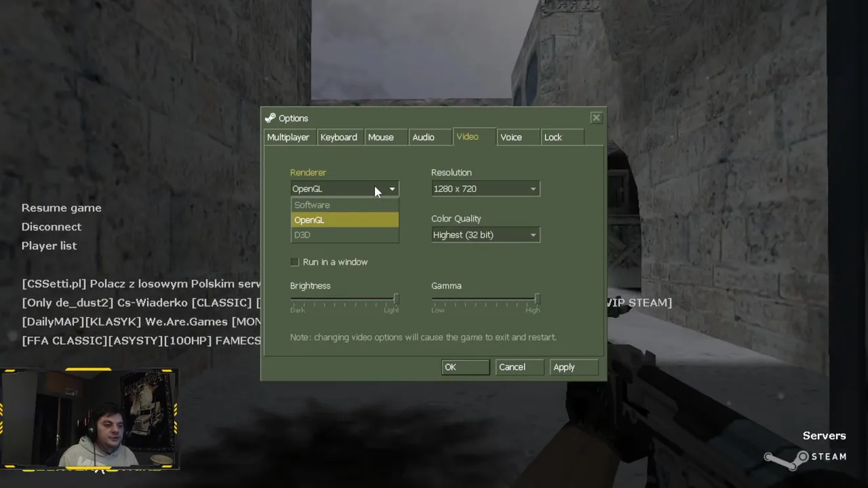
Task: Select FFA CLASSIC FAMECS server entry
Action: pos(141,341)
